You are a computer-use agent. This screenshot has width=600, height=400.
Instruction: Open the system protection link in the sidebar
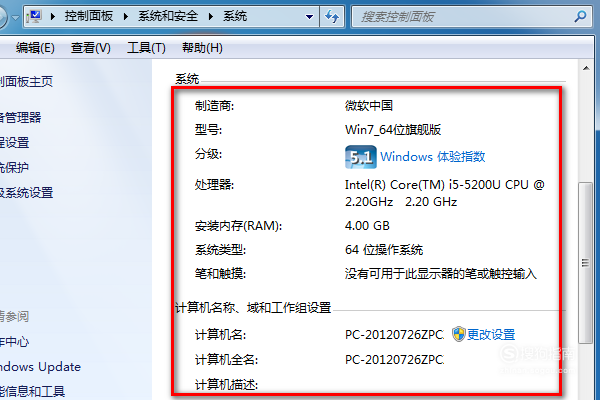coord(14,168)
